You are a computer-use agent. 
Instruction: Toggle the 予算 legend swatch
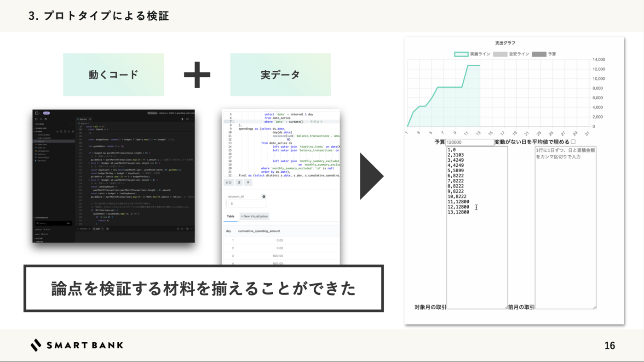pos(539,54)
